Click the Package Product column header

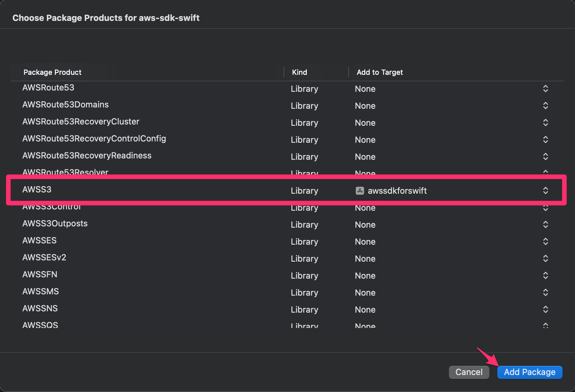[52, 72]
